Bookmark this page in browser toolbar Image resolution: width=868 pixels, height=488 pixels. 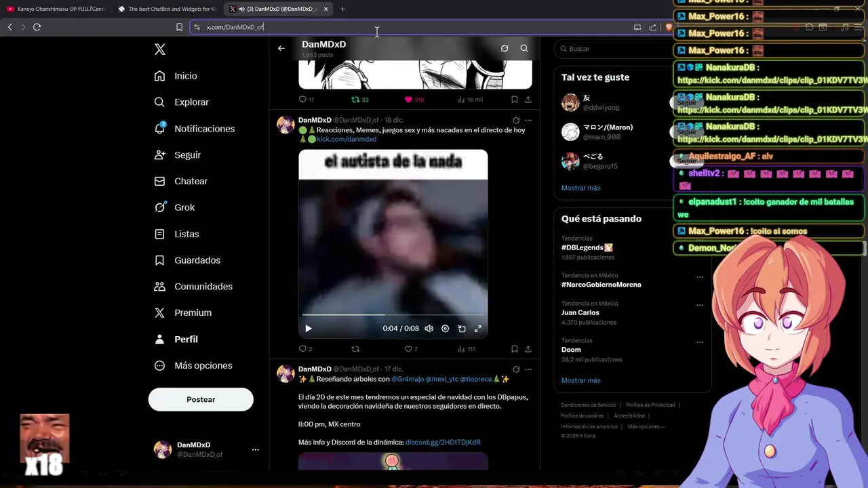[x=179, y=27]
